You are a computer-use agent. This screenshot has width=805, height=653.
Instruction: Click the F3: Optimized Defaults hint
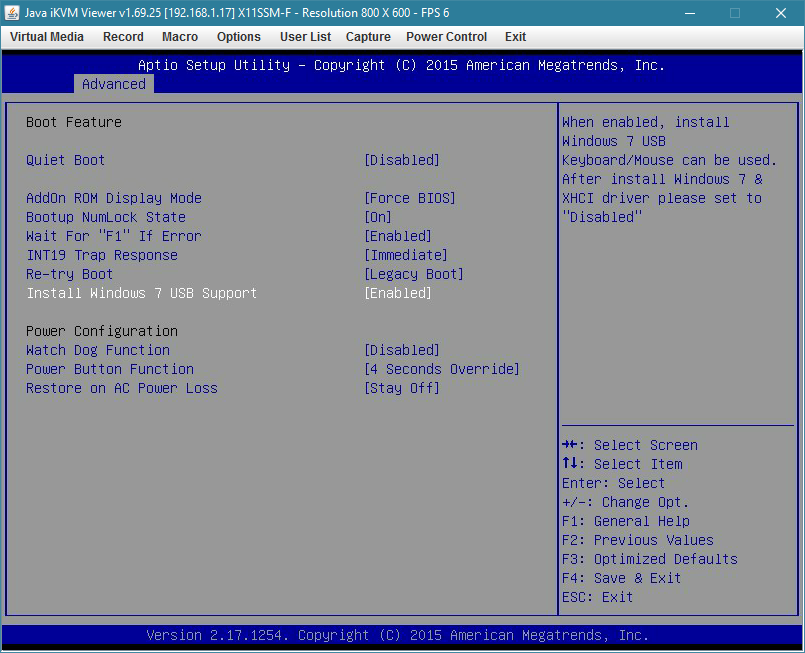coord(650,559)
